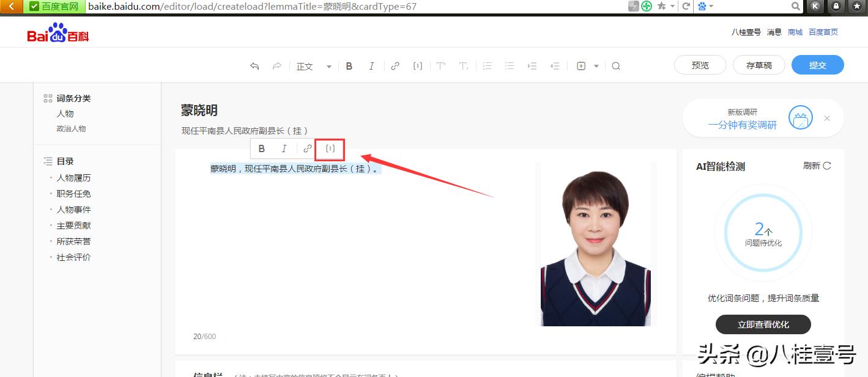This screenshot has width=868, height=377.
Task: Open 消息 from the top-right menu
Action: 774,32
